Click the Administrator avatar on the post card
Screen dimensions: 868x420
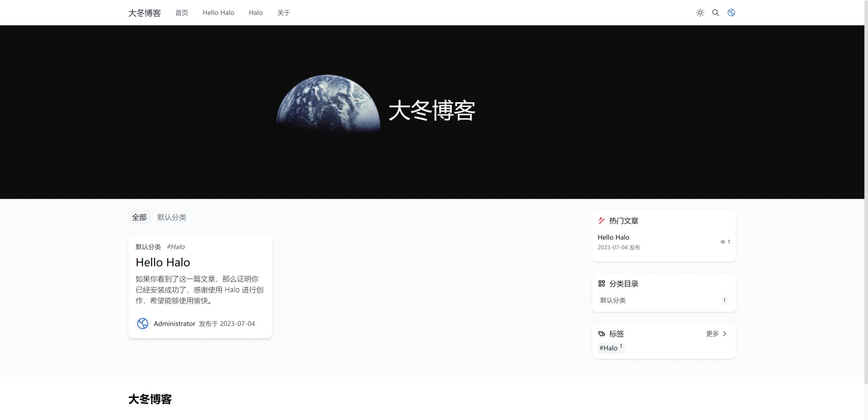click(x=143, y=323)
